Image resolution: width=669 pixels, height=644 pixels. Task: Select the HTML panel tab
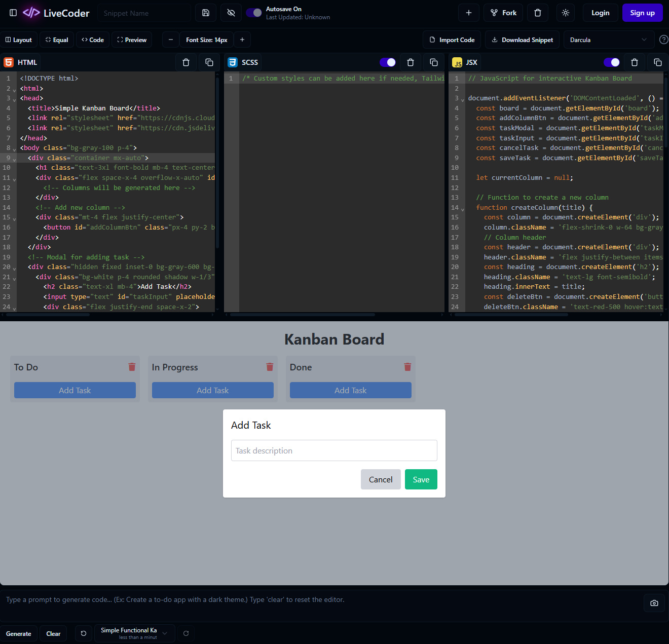(21, 62)
